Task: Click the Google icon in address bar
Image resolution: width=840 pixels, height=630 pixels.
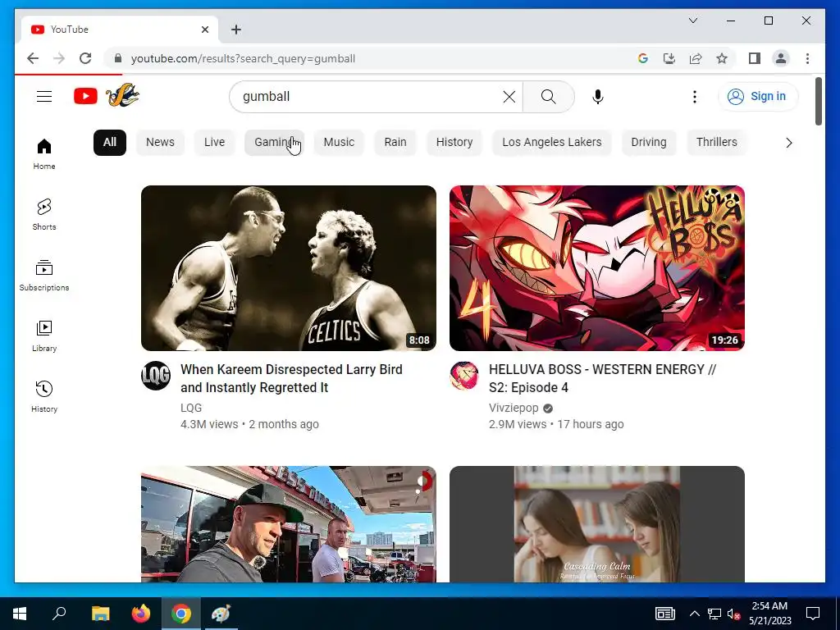Action: [x=643, y=58]
